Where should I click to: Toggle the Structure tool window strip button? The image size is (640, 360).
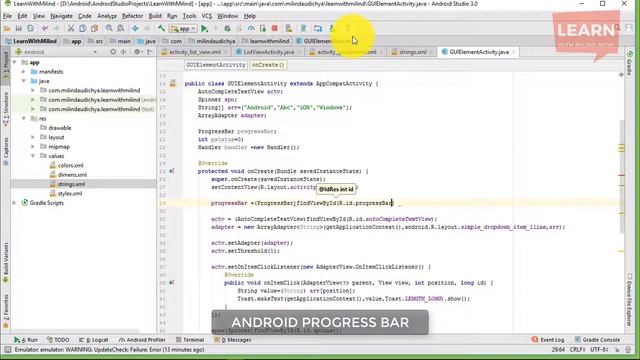click(x=6, y=109)
